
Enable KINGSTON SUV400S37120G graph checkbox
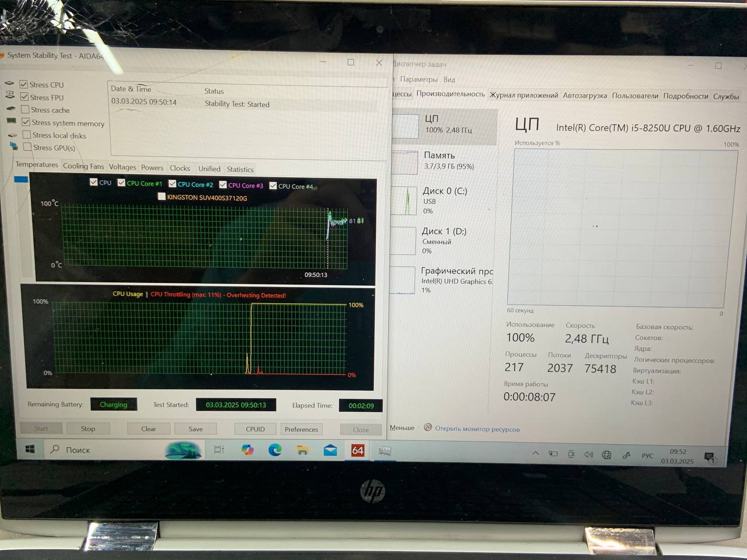[162, 197]
